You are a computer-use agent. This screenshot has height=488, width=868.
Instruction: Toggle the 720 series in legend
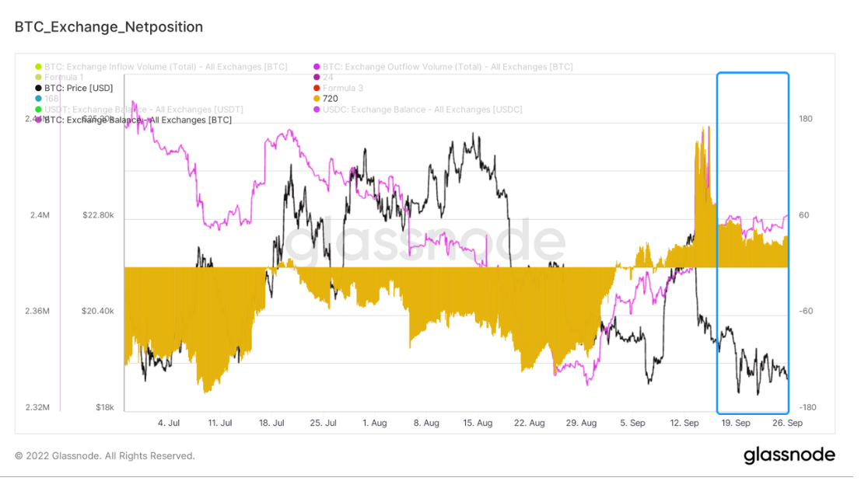tap(330, 99)
